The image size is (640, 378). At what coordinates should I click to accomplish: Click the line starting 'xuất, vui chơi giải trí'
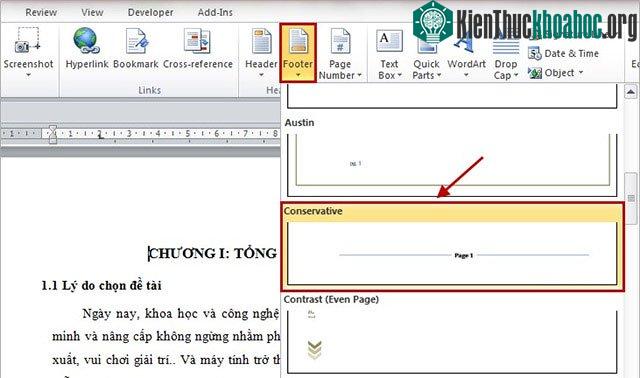pos(166,360)
